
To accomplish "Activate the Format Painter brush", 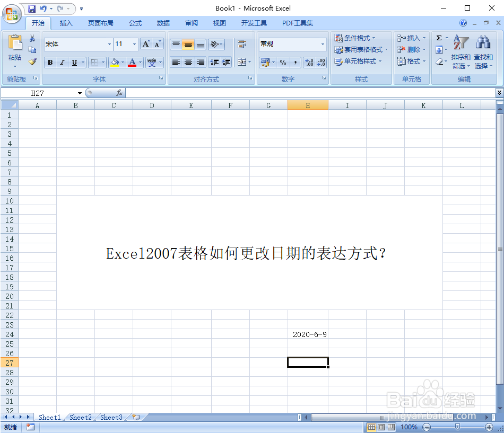I will point(32,61).
